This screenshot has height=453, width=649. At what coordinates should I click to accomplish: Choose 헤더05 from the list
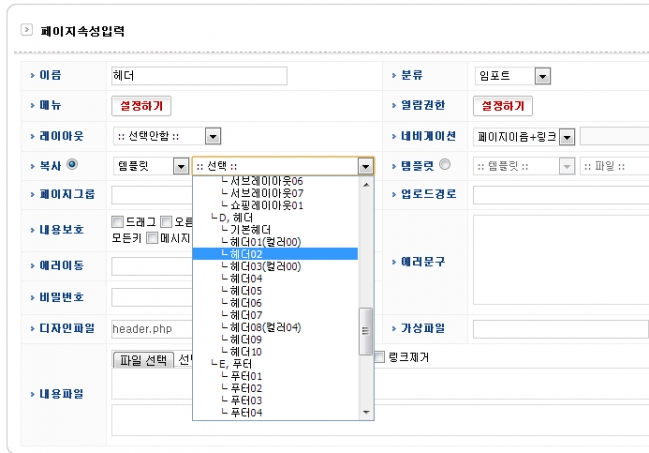(275, 291)
